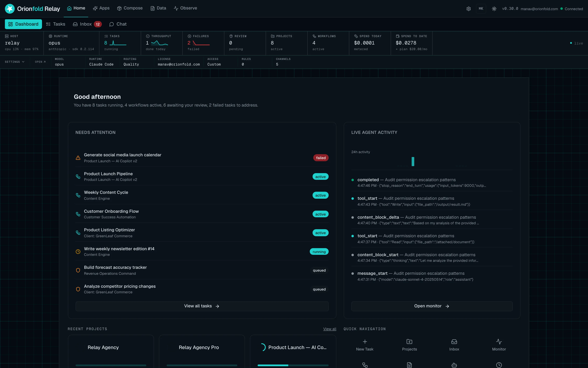Open the ⌘K command palette button
Viewport: 588px width, 368px height.
coord(481,9)
